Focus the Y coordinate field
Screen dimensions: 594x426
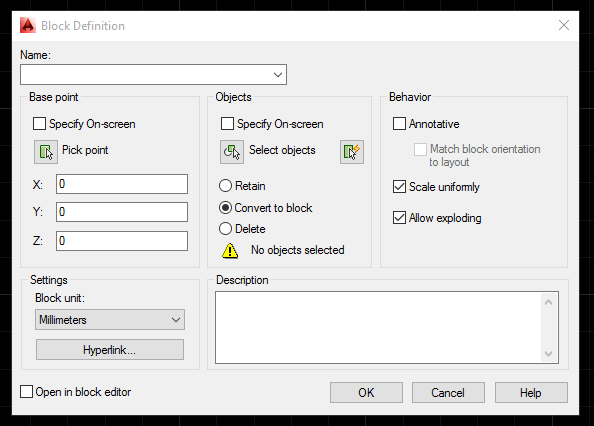(122, 212)
